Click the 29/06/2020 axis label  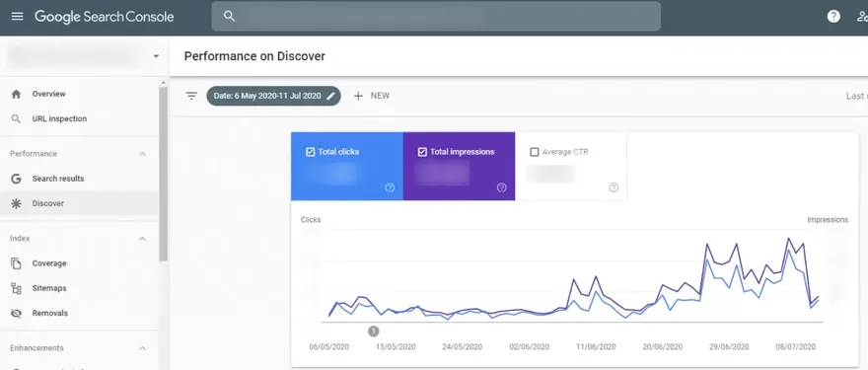tap(729, 346)
